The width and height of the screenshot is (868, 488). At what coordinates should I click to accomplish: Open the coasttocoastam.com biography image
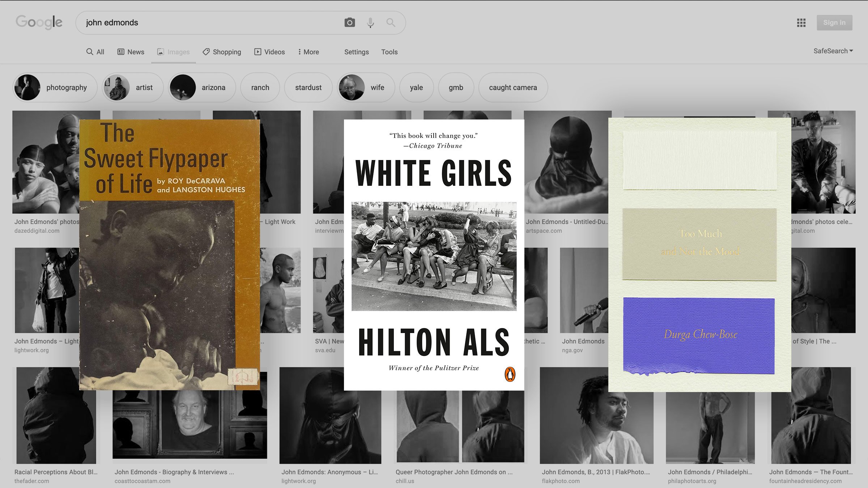pyautogui.click(x=190, y=424)
